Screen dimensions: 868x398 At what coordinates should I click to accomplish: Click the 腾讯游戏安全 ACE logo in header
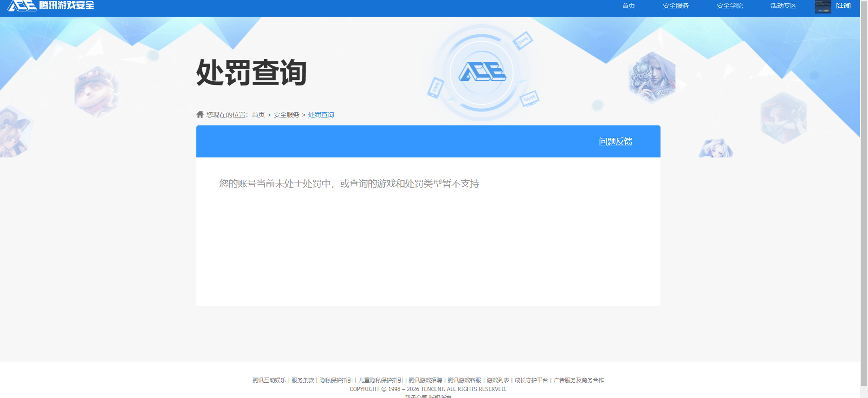click(51, 6)
